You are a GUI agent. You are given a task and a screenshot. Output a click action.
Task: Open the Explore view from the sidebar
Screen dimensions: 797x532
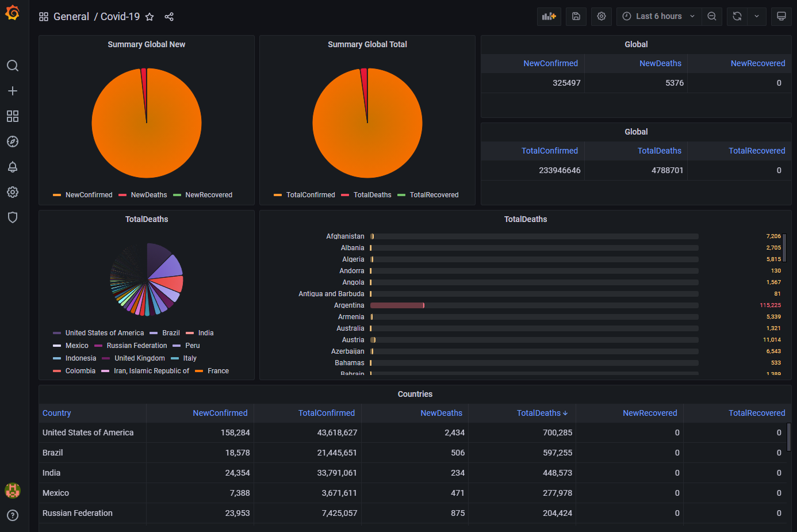click(x=13, y=141)
